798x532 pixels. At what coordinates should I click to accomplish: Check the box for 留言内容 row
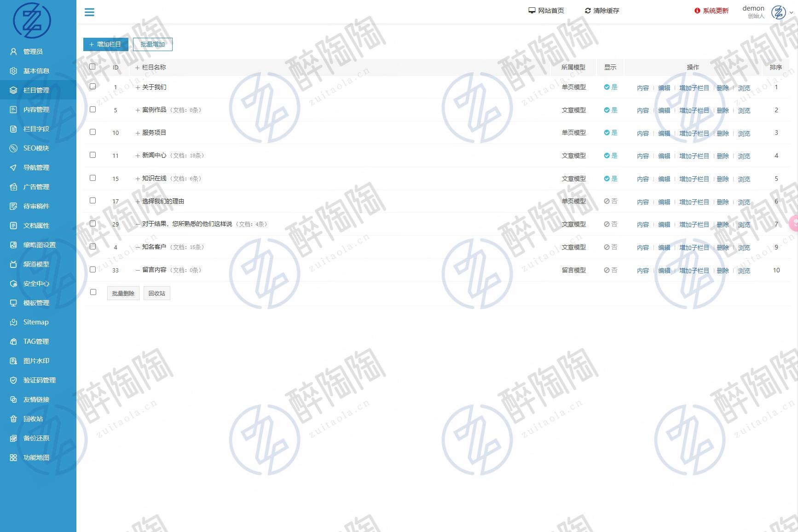93,269
